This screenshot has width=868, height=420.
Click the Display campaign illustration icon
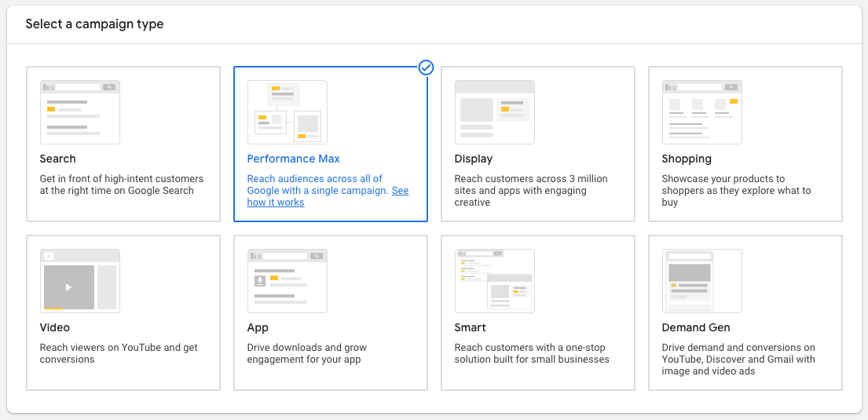(x=494, y=112)
